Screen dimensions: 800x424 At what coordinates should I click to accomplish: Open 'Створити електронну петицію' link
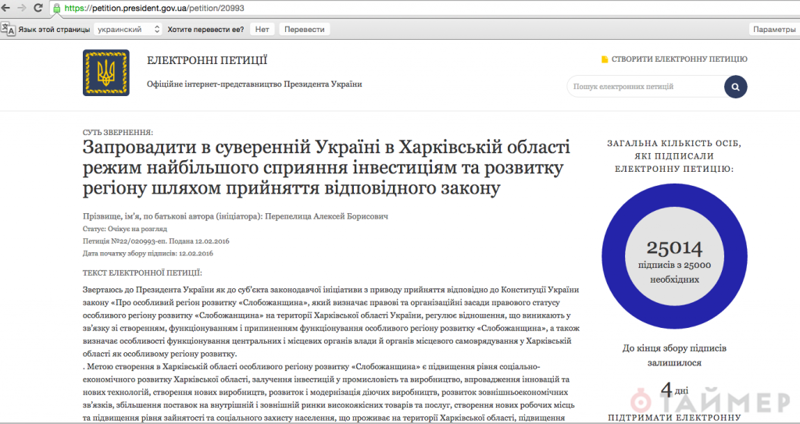(678, 60)
